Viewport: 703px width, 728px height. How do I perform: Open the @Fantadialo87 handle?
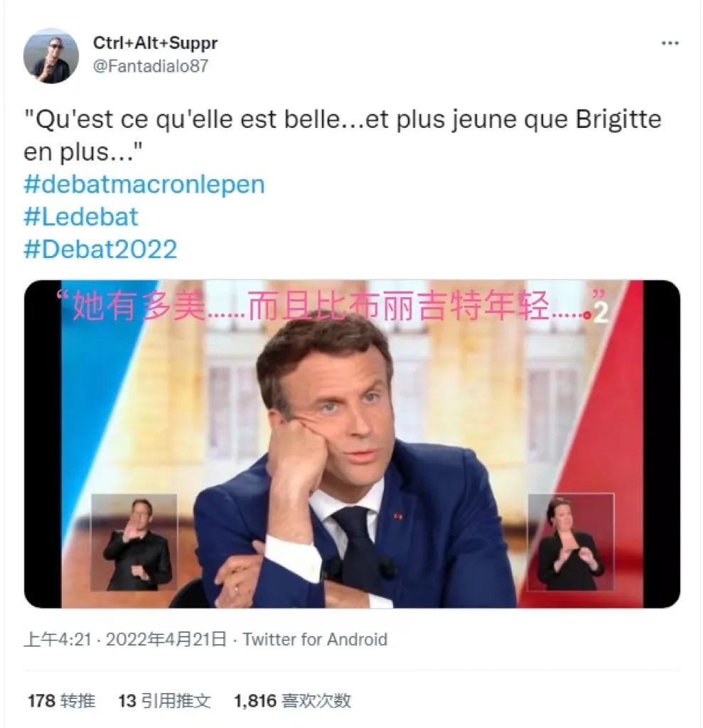tap(151, 66)
